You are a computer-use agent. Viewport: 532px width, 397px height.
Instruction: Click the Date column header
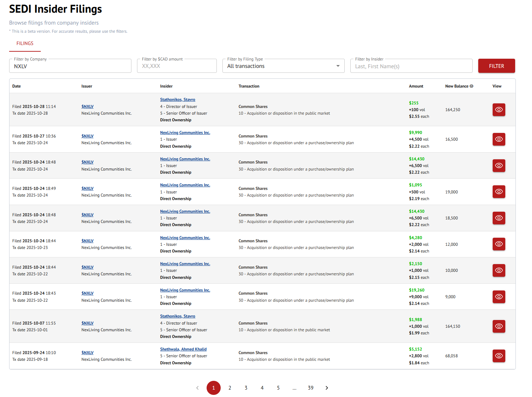coord(17,86)
